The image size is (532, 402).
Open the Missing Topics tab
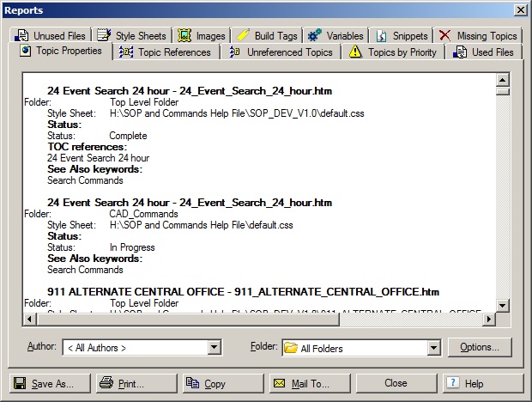(x=478, y=36)
